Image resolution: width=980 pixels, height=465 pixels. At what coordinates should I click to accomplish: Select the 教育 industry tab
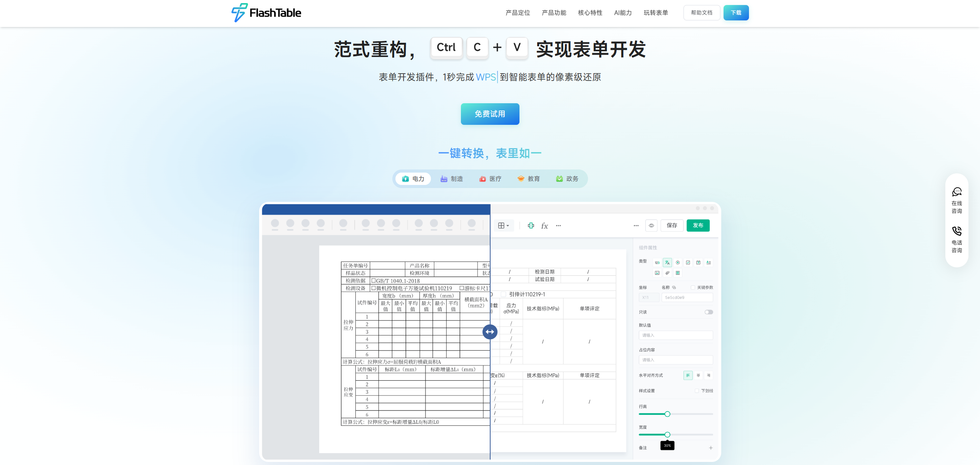coord(529,179)
